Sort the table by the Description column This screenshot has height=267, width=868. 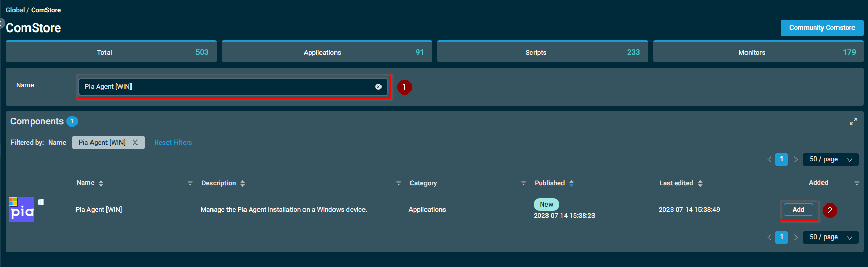(x=242, y=183)
